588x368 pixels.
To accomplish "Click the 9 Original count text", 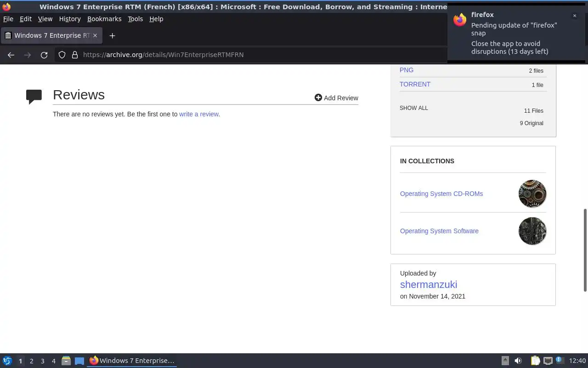I will [x=531, y=123].
